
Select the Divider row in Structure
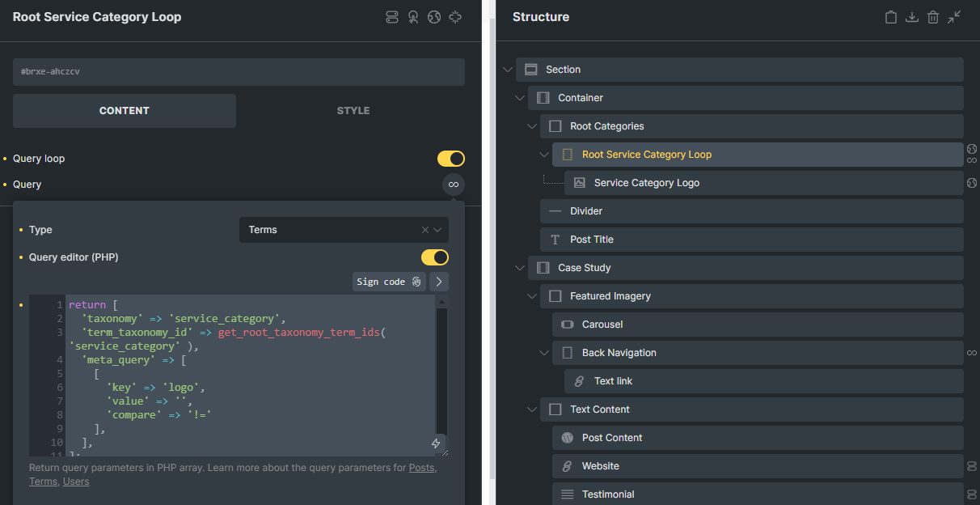pyautogui.click(x=752, y=211)
